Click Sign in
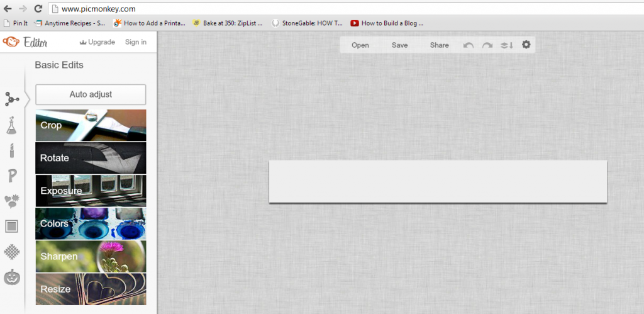The height and width of the screenshot is (314, 644). [x=136, y=42]
